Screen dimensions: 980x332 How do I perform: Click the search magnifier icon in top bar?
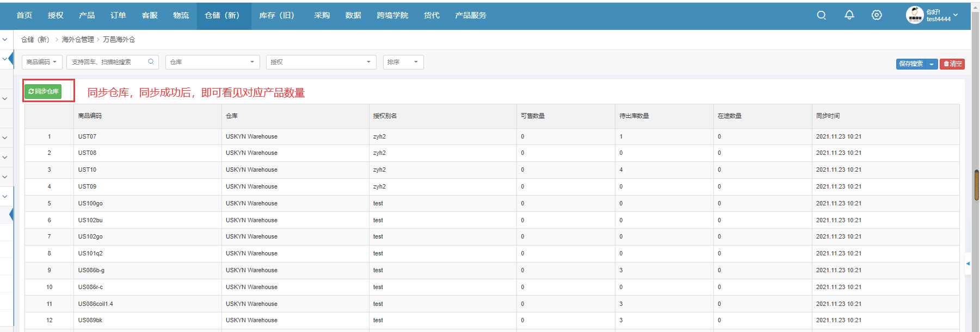click(822, 15)
